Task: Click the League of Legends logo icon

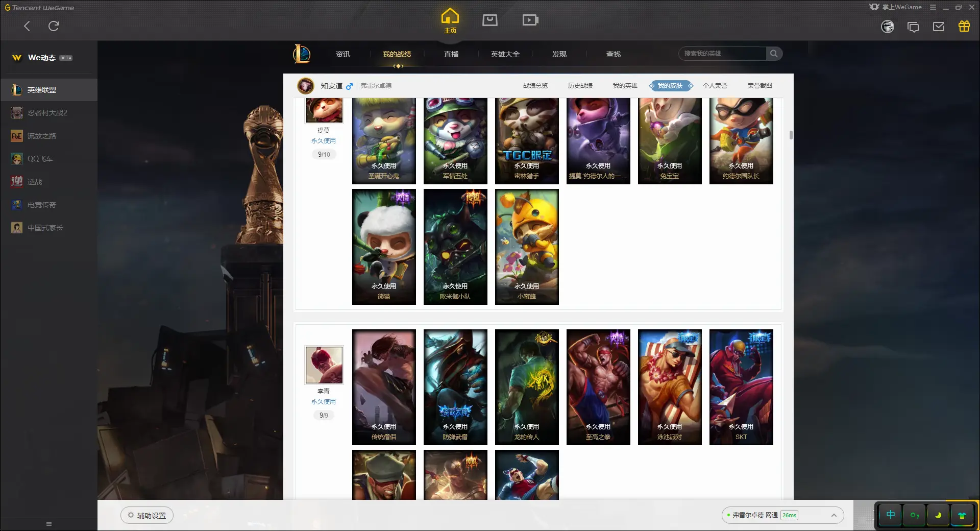Action: point(302,54)
